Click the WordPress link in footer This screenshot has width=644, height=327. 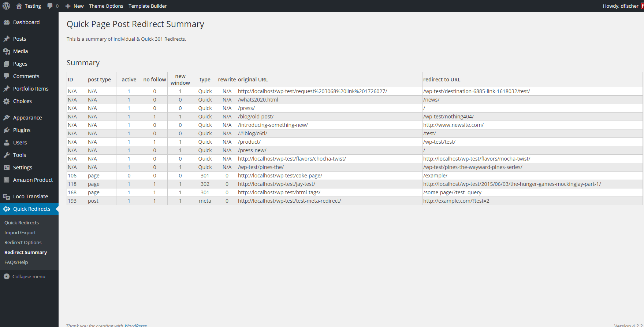point(135,325)
